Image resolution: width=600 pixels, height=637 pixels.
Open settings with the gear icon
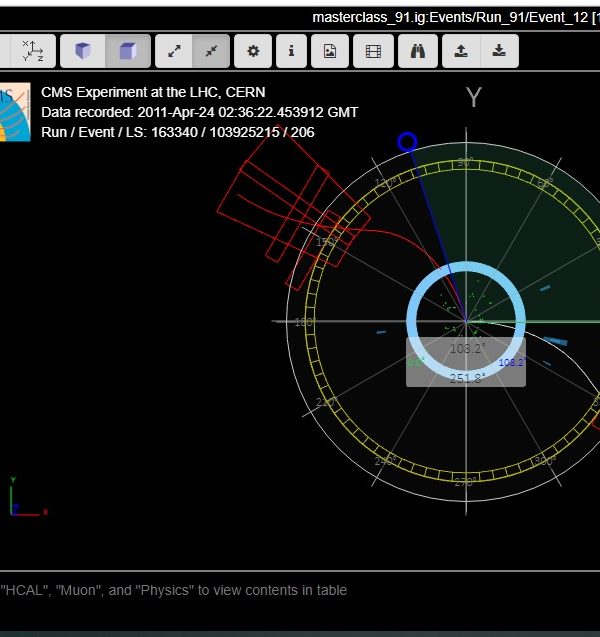[253, 51]
